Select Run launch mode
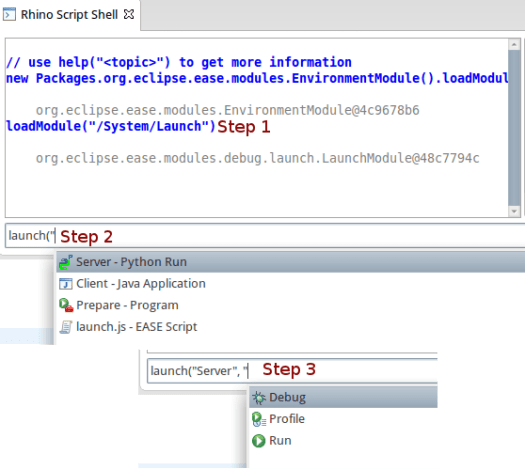This screenshot has width=525, height=470. [343, 441]
